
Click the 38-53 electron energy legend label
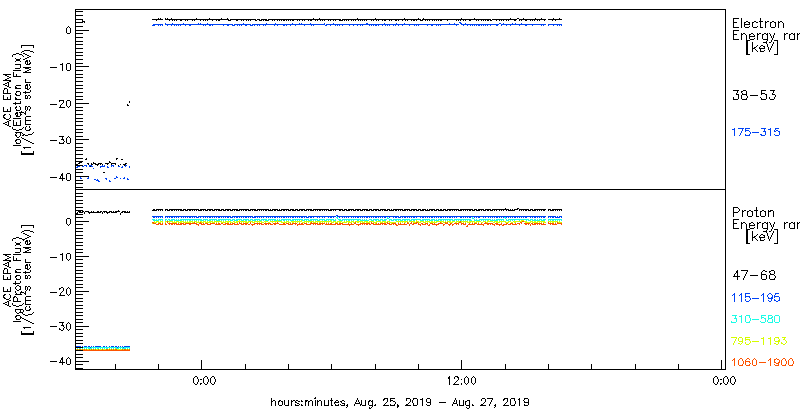pyautogui.click(x=754, y=95)
